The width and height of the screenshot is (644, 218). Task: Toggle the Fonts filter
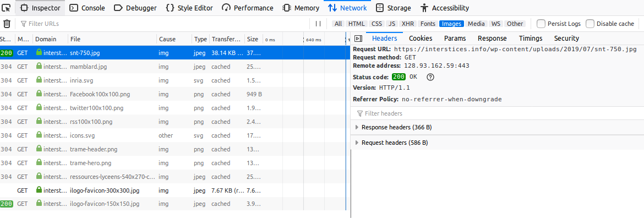click(428, 24)
